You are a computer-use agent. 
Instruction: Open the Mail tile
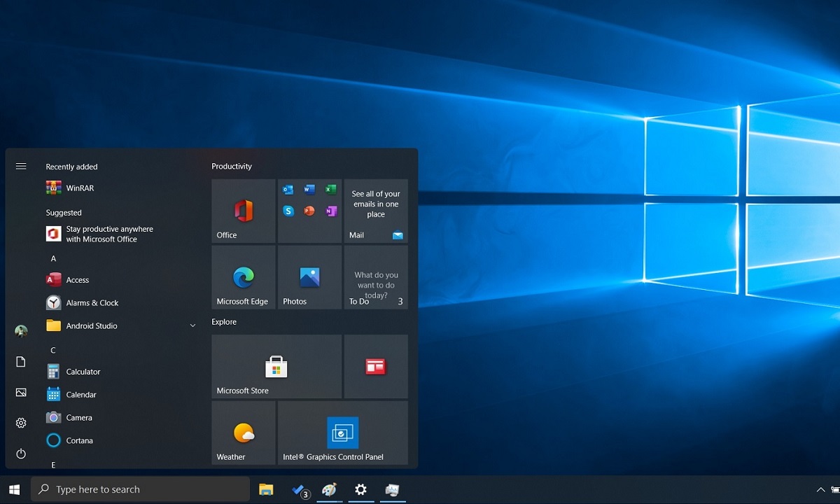pyautogui.click(x=376, y=210)
